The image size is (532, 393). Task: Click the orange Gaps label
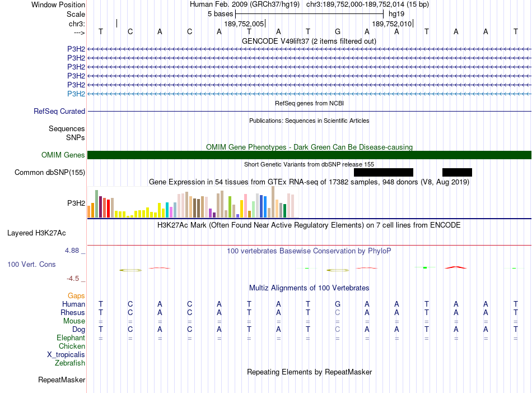(76, 295)
